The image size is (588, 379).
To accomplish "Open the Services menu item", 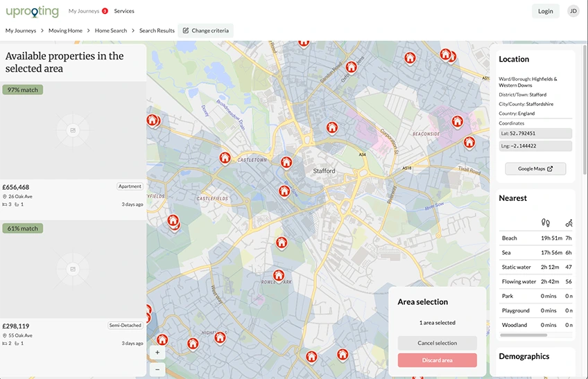I will click(124, 11).
